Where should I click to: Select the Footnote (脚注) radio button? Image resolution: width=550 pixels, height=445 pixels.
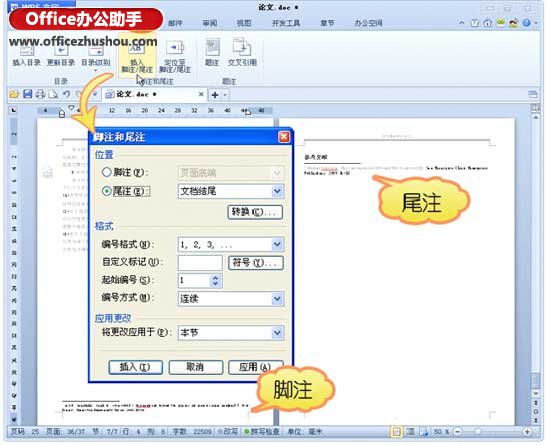click(107, 172)
